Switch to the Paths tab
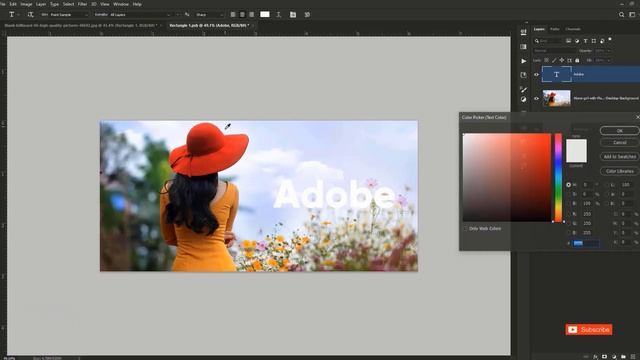The width and height of the screenshot is (640, 360). (555, 29)
